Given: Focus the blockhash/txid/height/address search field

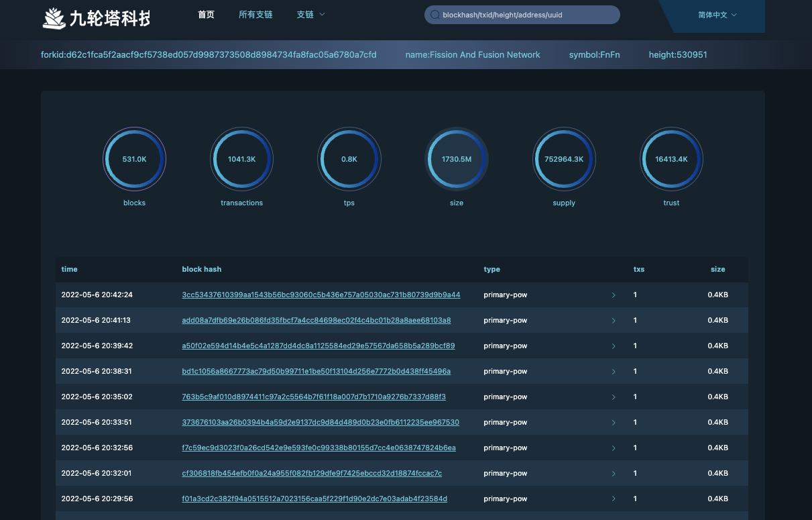Looking at the screenshot, I should [x=522, y=15].
